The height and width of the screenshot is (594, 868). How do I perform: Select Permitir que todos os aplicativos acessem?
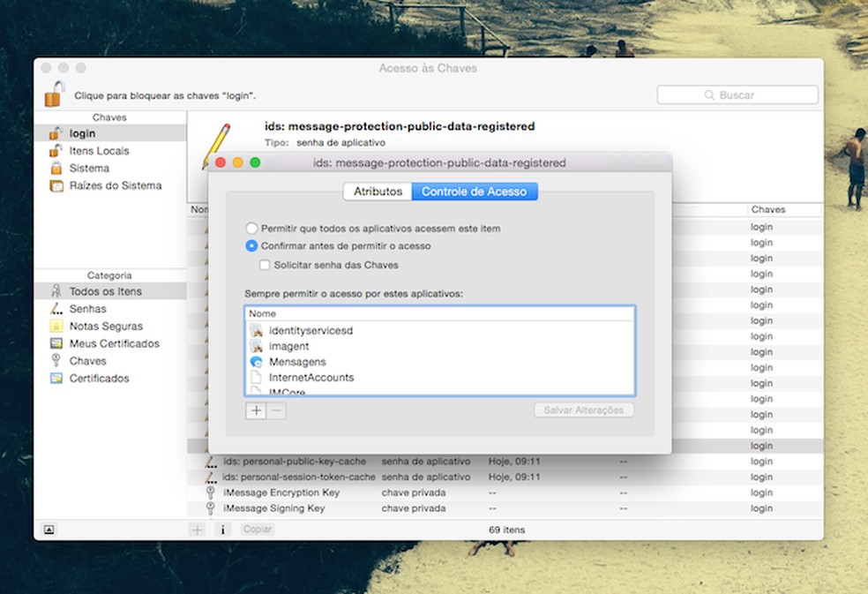click(251, 228)
